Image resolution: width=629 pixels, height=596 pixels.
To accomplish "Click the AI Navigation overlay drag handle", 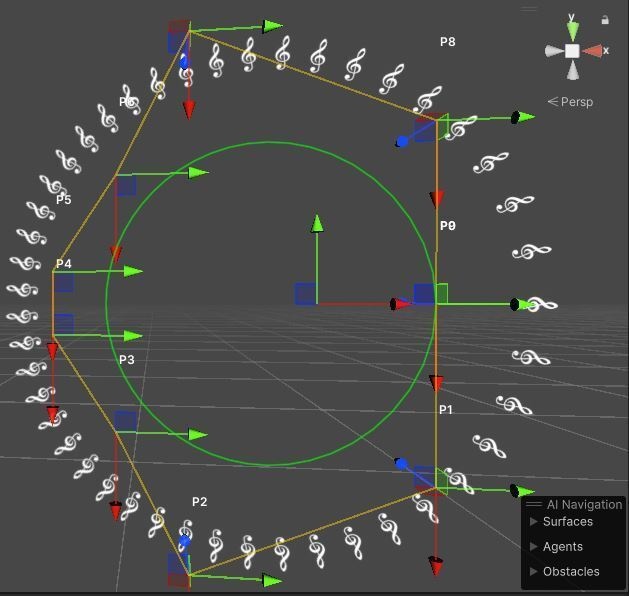I will coord(534,504).
